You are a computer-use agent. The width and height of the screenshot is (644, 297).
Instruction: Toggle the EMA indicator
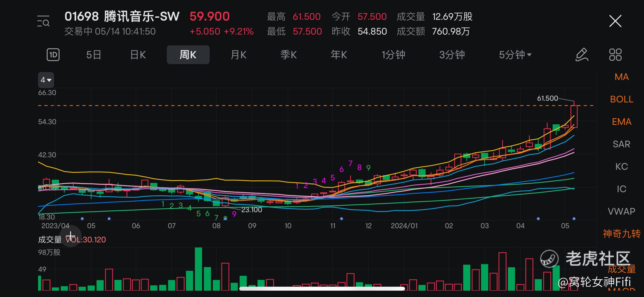pos(622,122)
